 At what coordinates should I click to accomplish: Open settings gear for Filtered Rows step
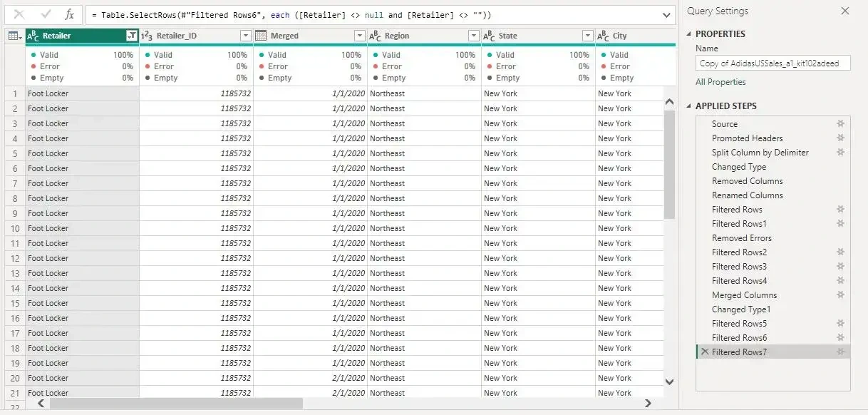point(840,209)
